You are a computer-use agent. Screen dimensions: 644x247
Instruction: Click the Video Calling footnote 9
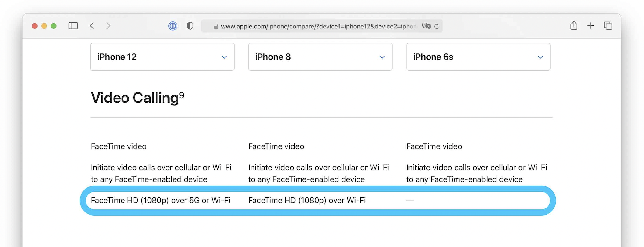click(x=181, y=95)
